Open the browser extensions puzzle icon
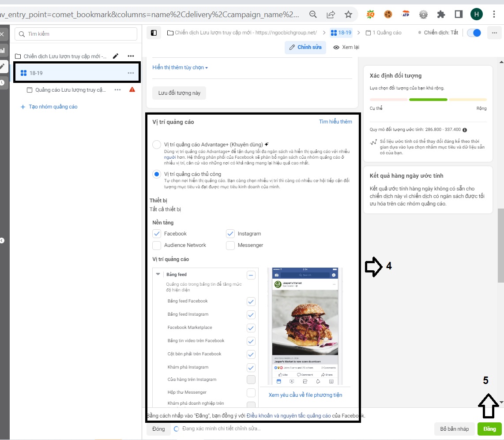504x440 pixels. [441, 15]
